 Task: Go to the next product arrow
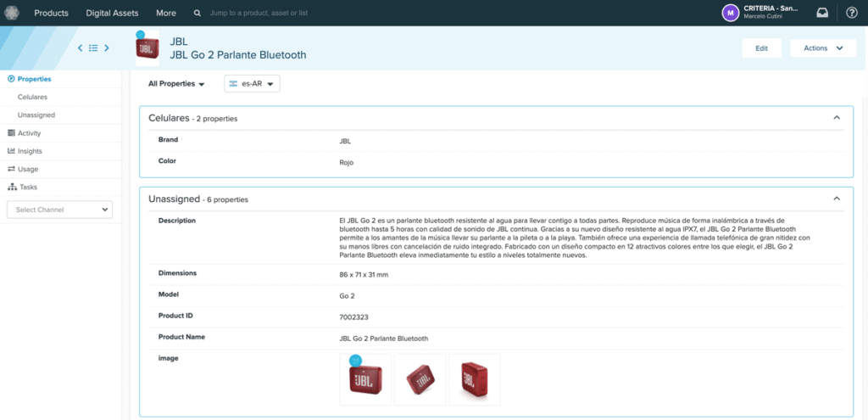pyautogui.click(x=107, y=48)
